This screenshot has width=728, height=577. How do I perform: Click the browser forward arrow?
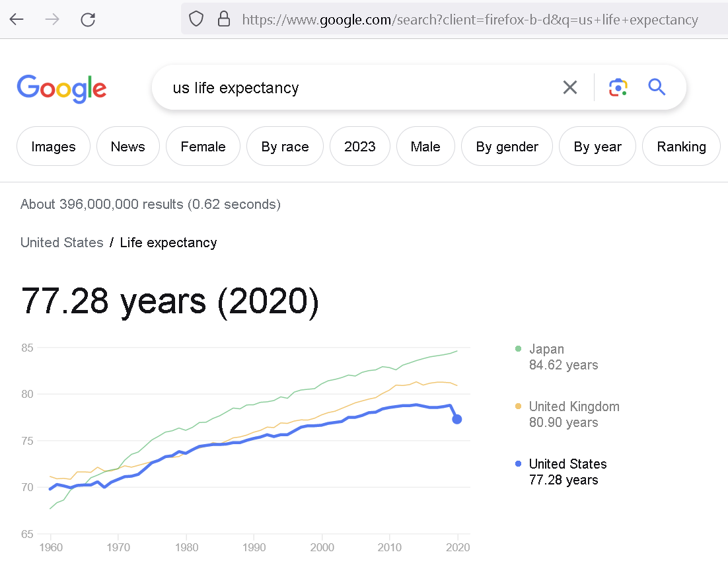[52, 20]
